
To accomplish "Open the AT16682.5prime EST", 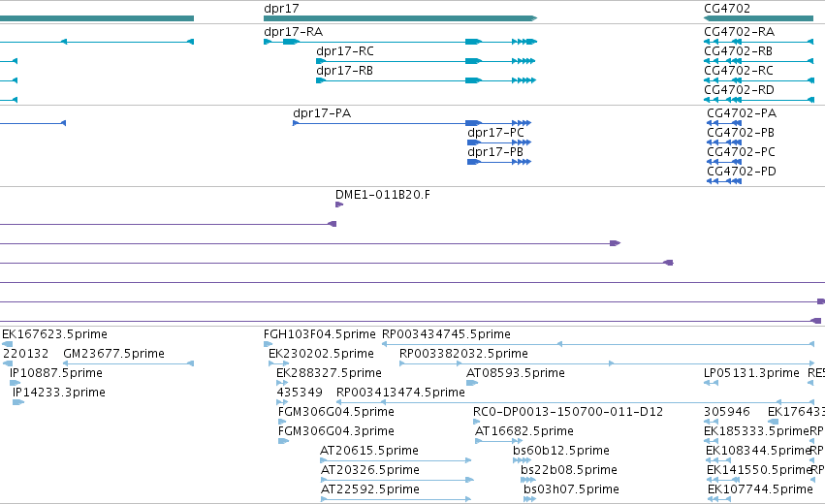I will (x=499, y=441).
